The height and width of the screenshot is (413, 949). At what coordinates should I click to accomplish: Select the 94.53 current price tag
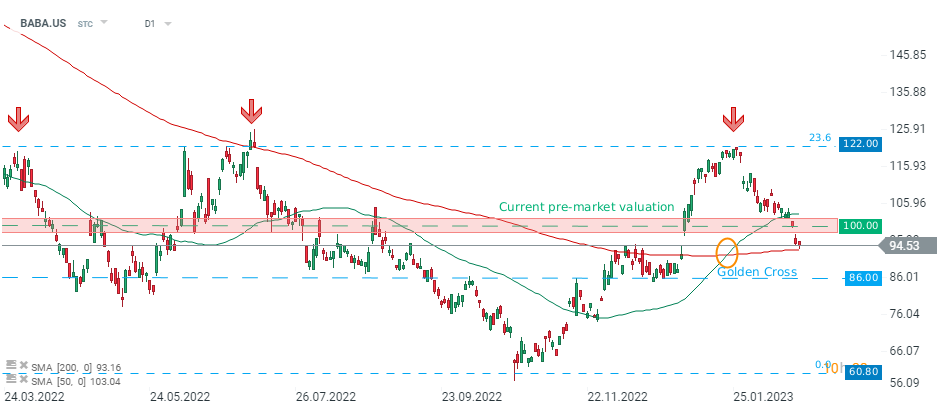[x=908, y=245]
